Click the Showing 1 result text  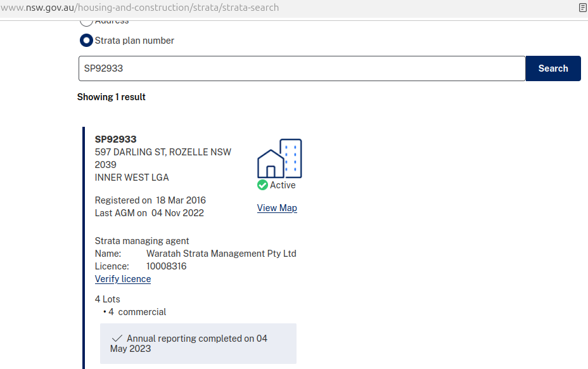pos(112,97)
